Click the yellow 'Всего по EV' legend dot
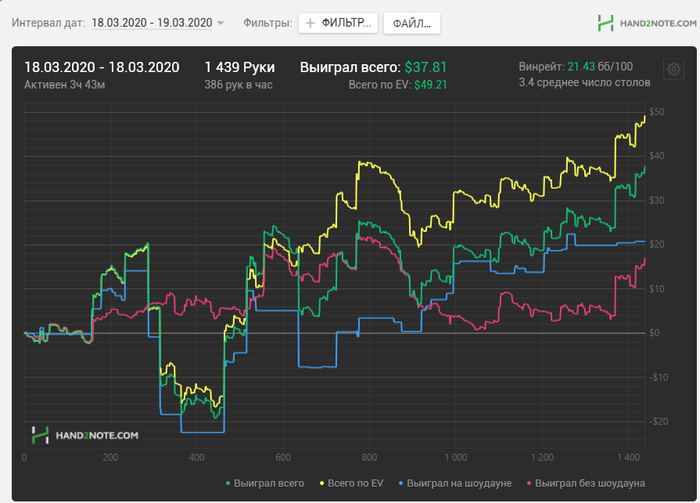This screenshot has height=503, width=700. pyautogui.click(x=322, y=483)
